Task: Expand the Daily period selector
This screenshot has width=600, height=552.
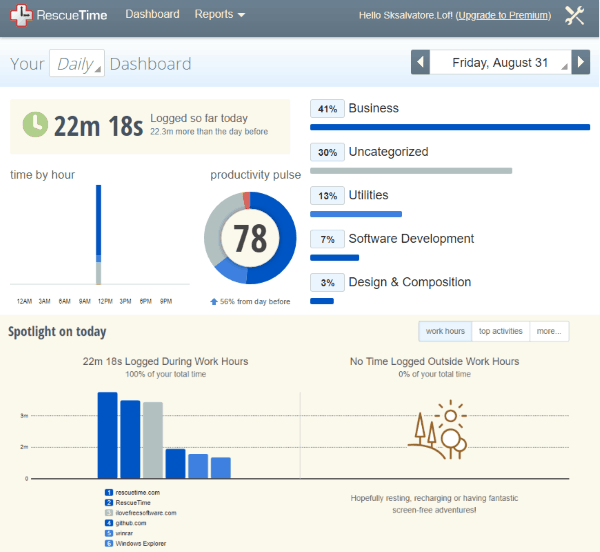Action: coord(77,64)
